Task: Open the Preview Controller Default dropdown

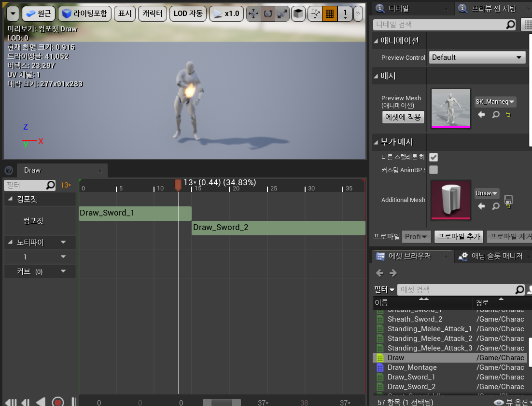Action: coord(477,57)
